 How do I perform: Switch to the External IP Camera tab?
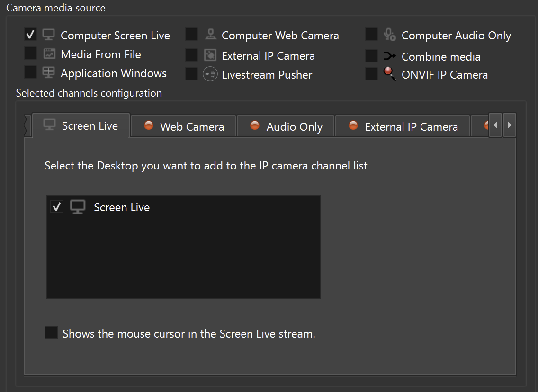tap(403, 126)
